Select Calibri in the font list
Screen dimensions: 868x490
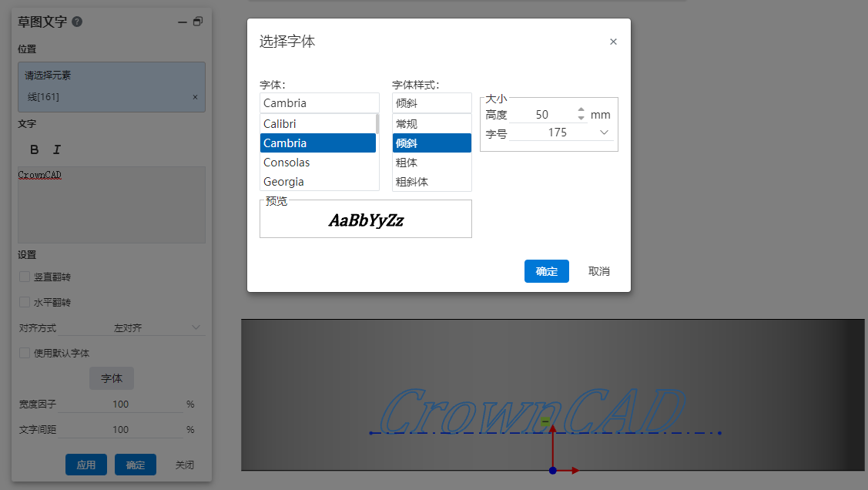(318, 124)
